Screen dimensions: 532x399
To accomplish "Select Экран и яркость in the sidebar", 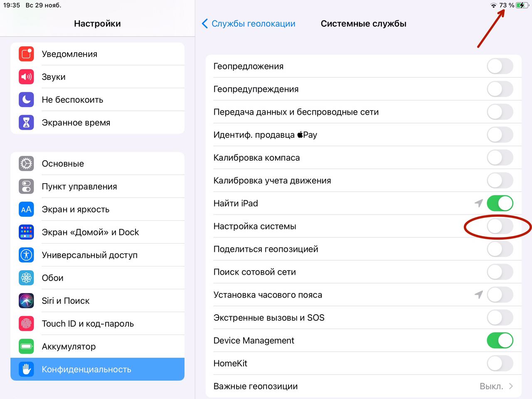I will pos(76,209).
